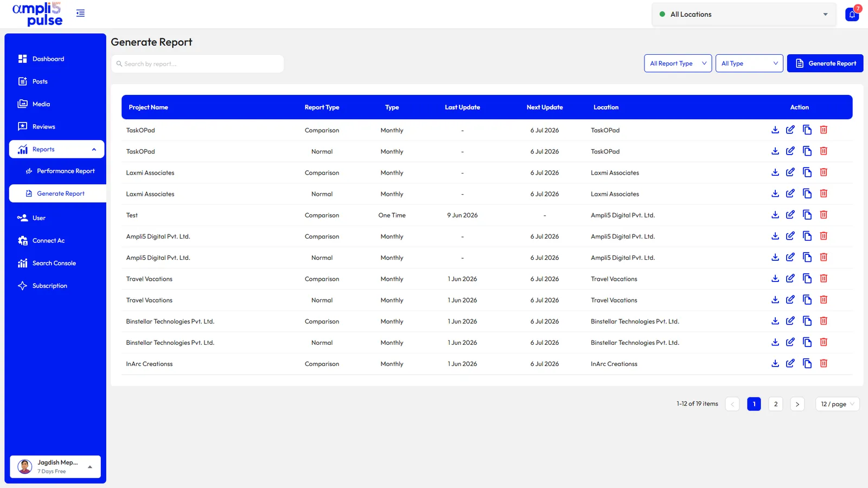Screen dimensions: 868x488
Task: Focus the Search by report field
Action: (x=197, y=64)
